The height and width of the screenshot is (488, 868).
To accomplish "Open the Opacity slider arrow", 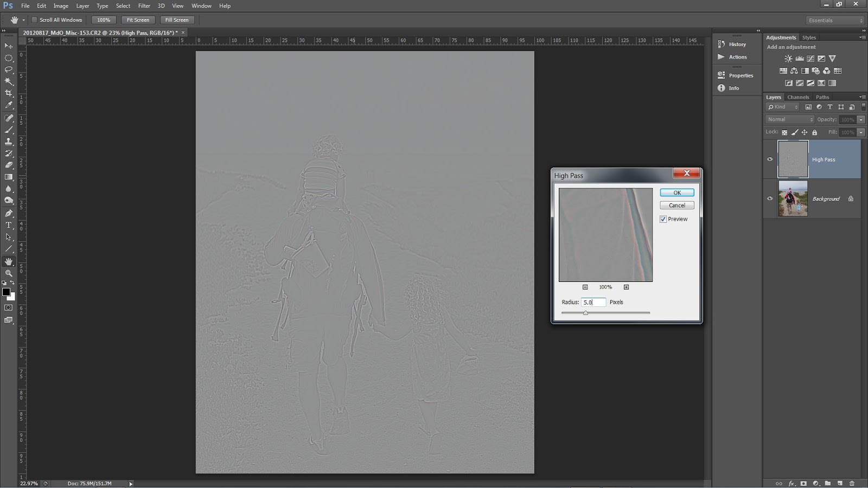I will coord(861,120).
